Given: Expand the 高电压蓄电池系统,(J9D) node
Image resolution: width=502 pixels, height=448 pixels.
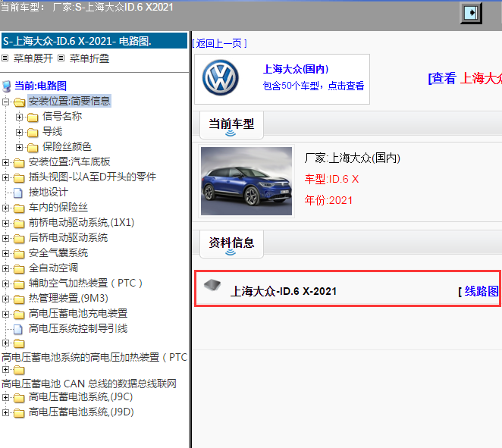Looking at the screenshot, I should tap(5, 413).
